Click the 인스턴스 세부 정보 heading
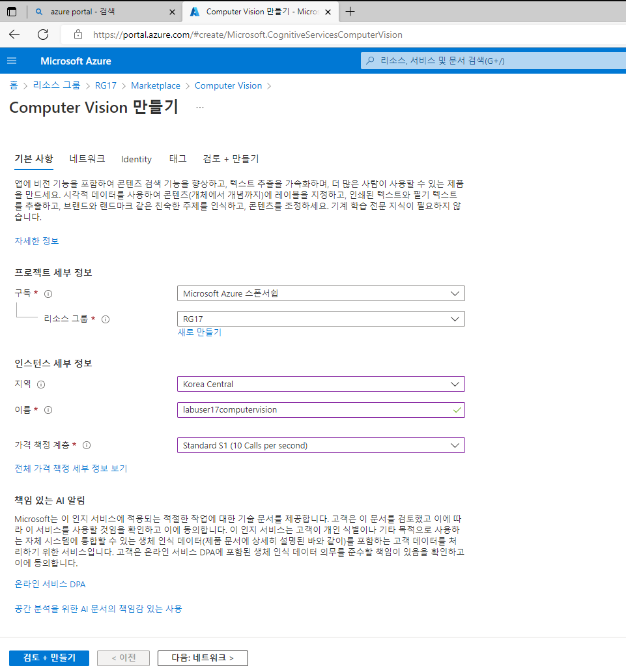This screenshot has height=672, width=626. [53, 364]
